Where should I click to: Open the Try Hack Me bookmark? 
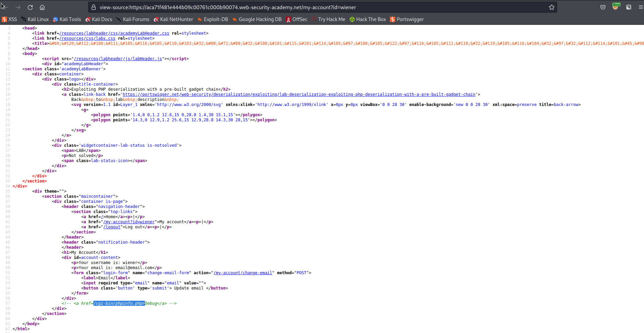(328, 19)
